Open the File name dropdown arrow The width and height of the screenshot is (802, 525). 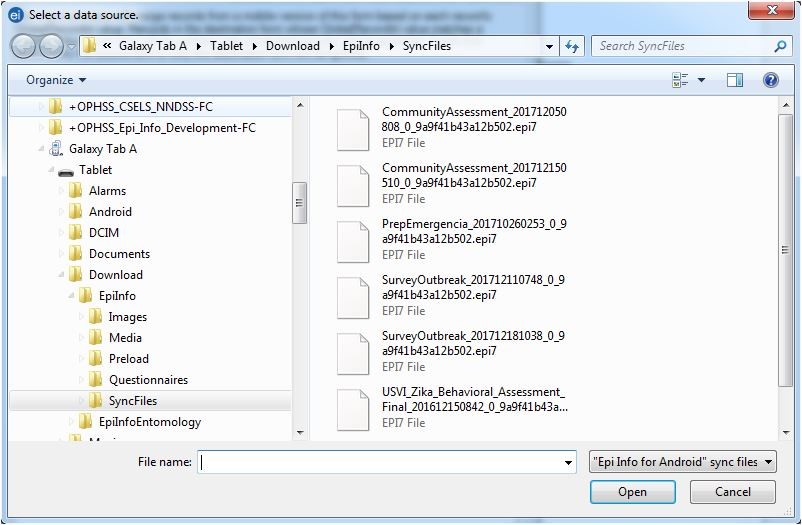[x=568, y=462]
